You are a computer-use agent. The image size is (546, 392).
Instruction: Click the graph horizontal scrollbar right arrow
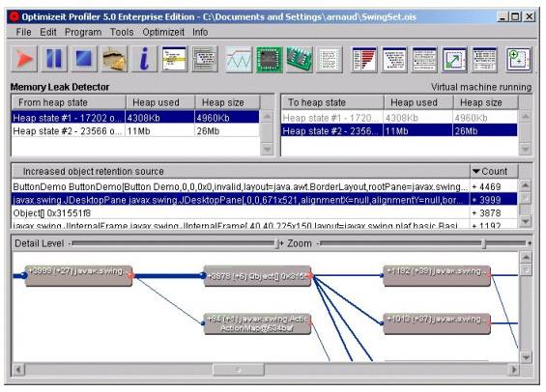(513, 370)
